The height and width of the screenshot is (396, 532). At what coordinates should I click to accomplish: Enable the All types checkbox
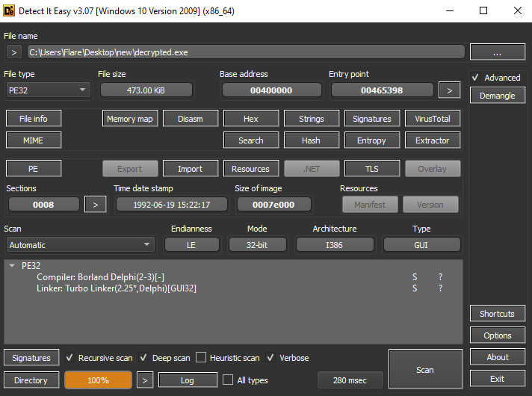(x=228, y=380)
